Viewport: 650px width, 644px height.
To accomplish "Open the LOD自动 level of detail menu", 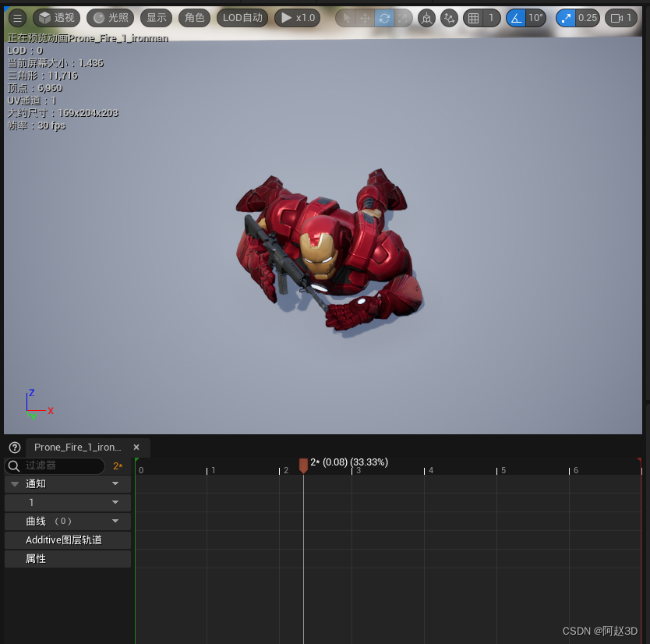I will pyautogui.click(x=242, y=18).
